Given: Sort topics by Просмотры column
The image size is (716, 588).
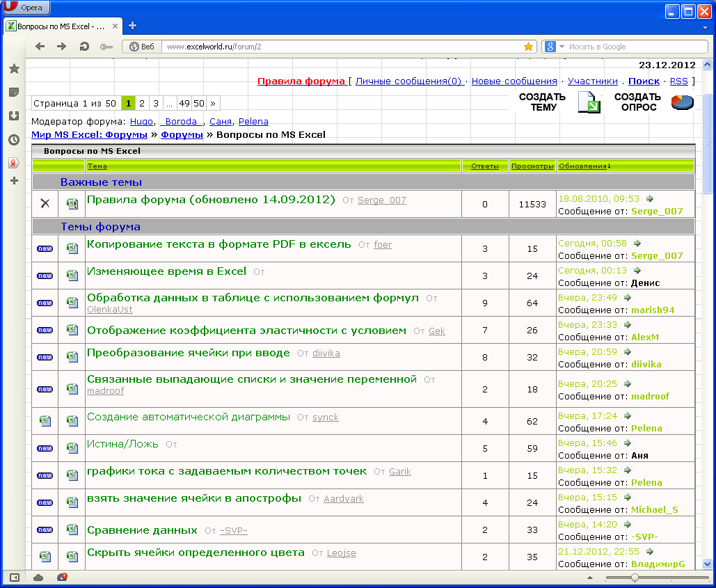Looking at the screenshot, I should click(532, 166).
